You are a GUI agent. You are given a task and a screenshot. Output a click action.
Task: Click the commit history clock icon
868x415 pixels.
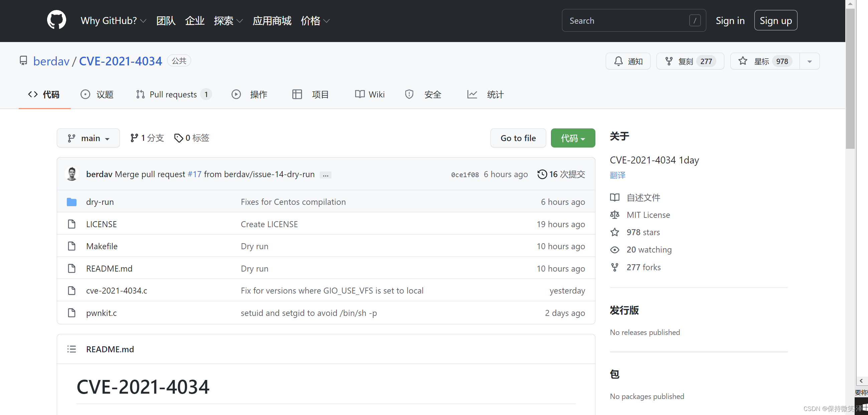click(x=542, y=174)
